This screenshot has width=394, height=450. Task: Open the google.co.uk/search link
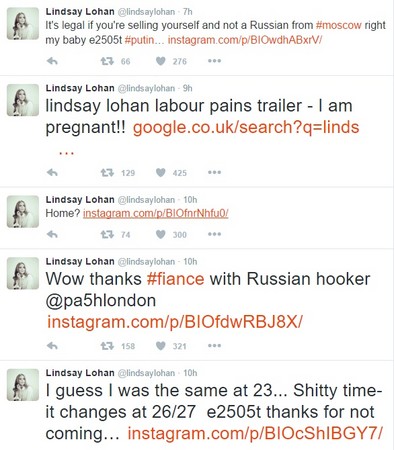click(246, 128)
